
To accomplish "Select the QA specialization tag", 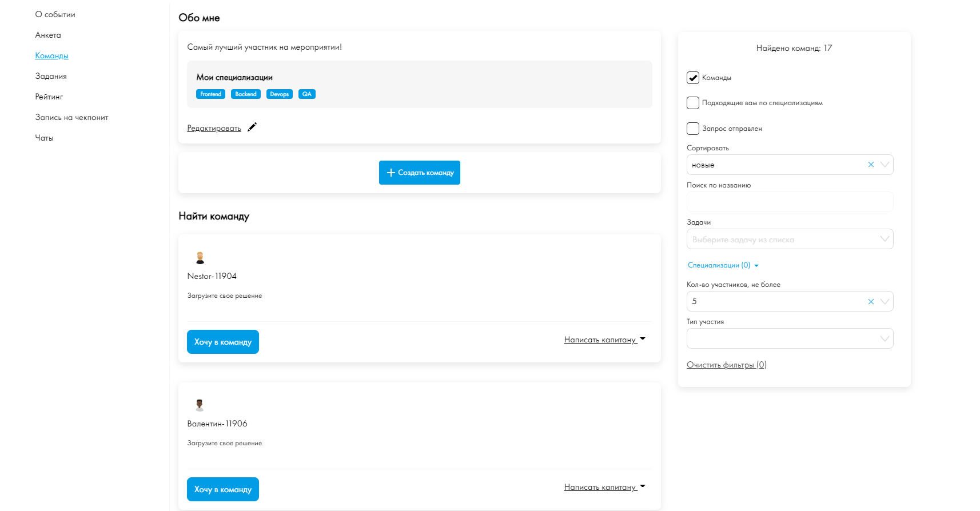I will click(x=307, y=94).
